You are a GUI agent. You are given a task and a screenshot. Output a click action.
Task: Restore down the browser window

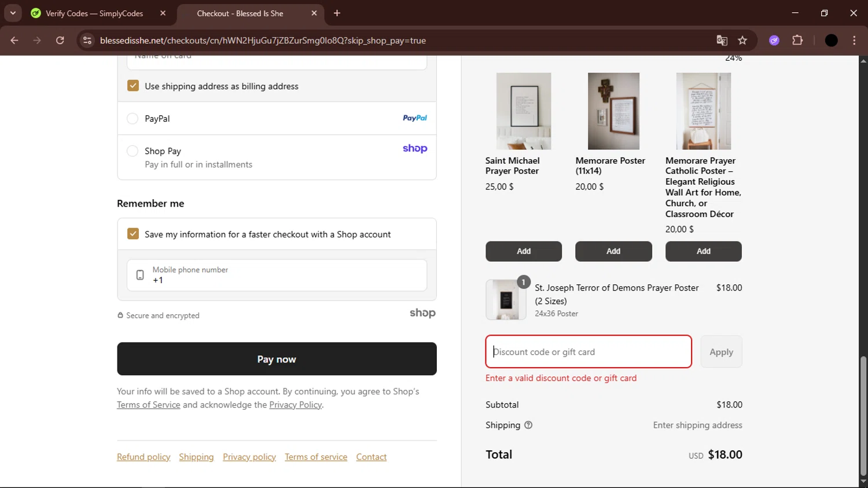coord(824,13)
